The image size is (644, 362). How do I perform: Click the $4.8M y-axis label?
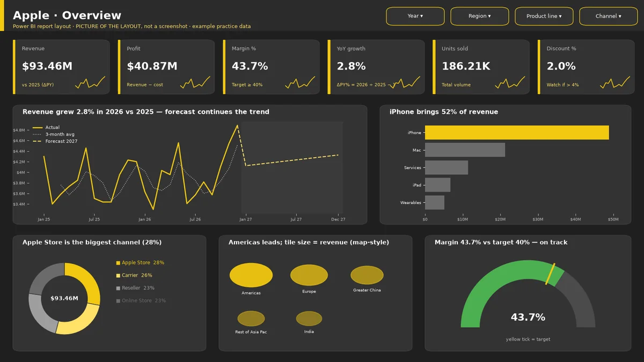[19, 130]
